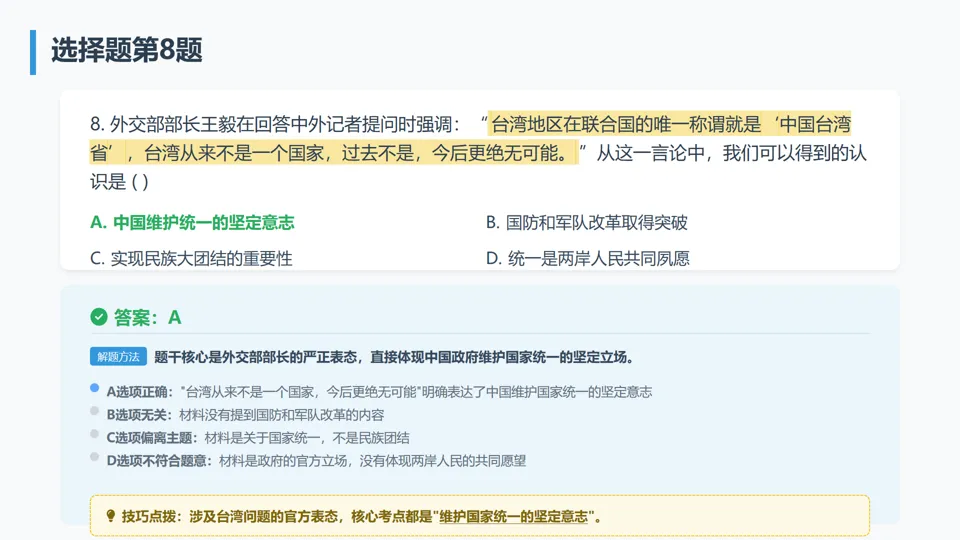
Task: Click the tip label 技巧点拨
Action: tap(148, 517)
